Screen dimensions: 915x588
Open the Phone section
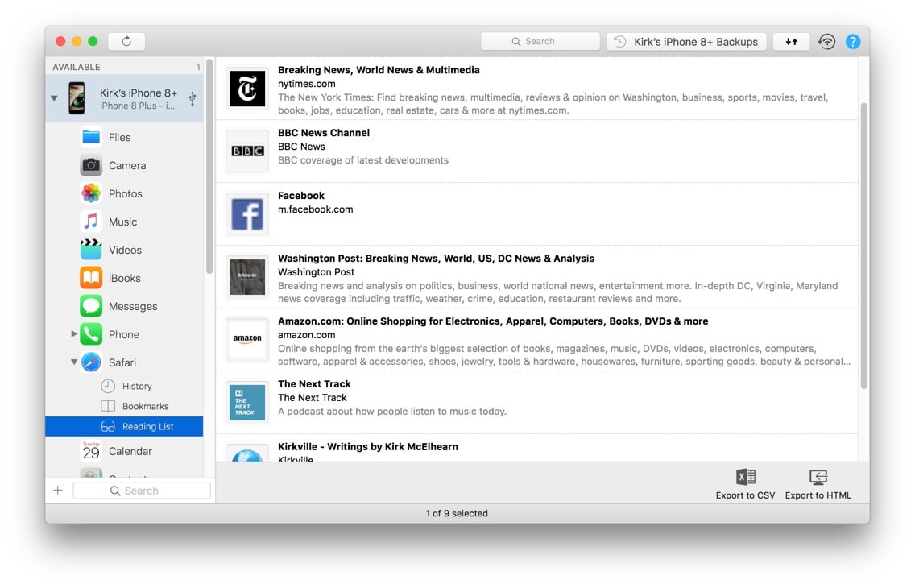[x=124, y=334]
